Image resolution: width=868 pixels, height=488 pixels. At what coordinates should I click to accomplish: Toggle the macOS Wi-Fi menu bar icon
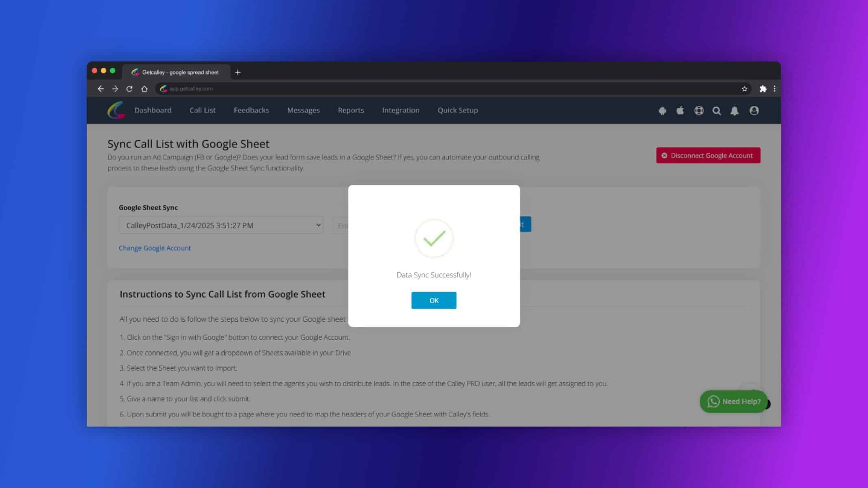click(698, 110)
